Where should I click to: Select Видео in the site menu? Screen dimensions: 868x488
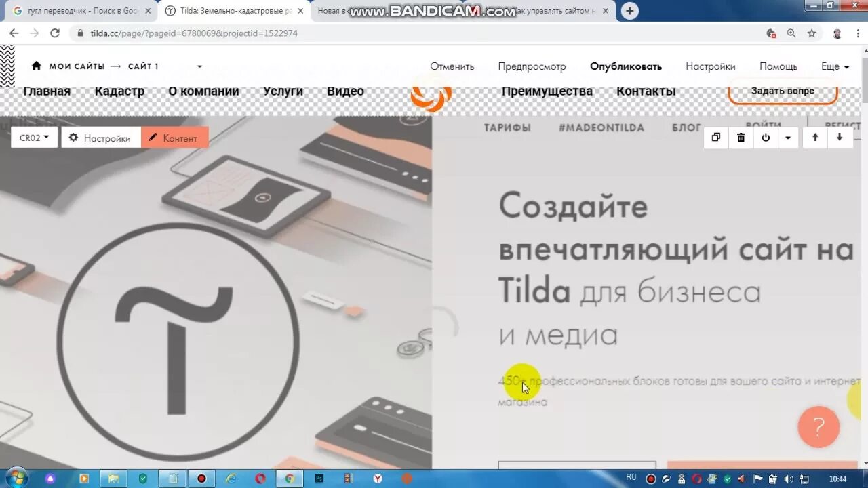point(345,91)
